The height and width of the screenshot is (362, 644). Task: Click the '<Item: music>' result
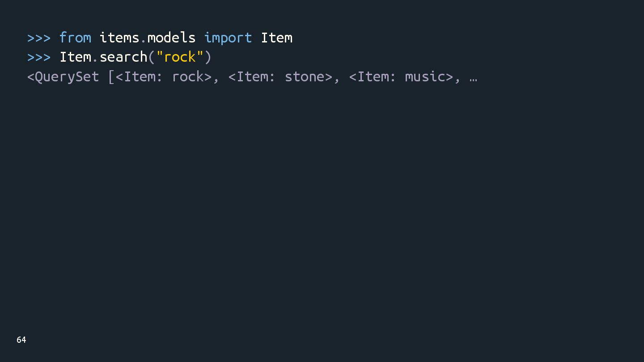click(x=401, y=77)
